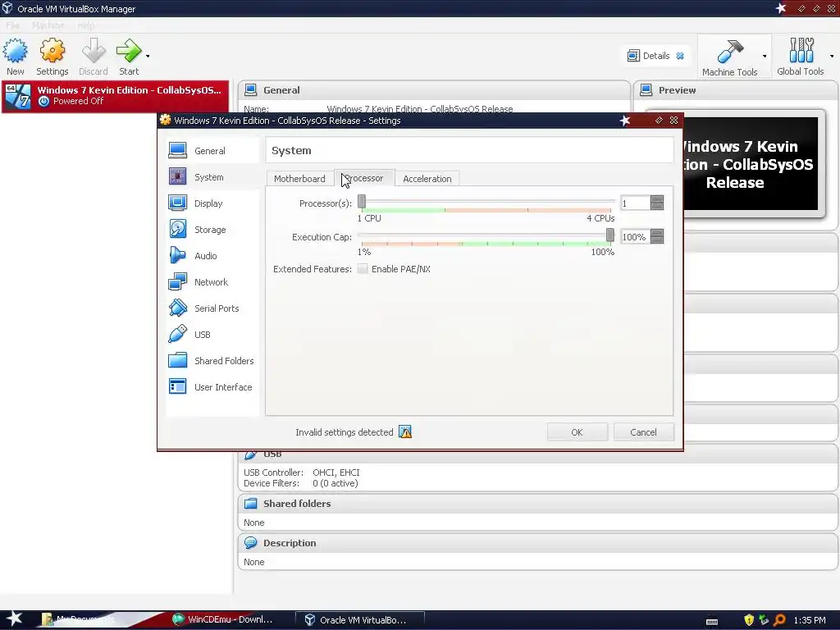
Task: Click the yellow security shield tray icon
Action: (749, 620)
